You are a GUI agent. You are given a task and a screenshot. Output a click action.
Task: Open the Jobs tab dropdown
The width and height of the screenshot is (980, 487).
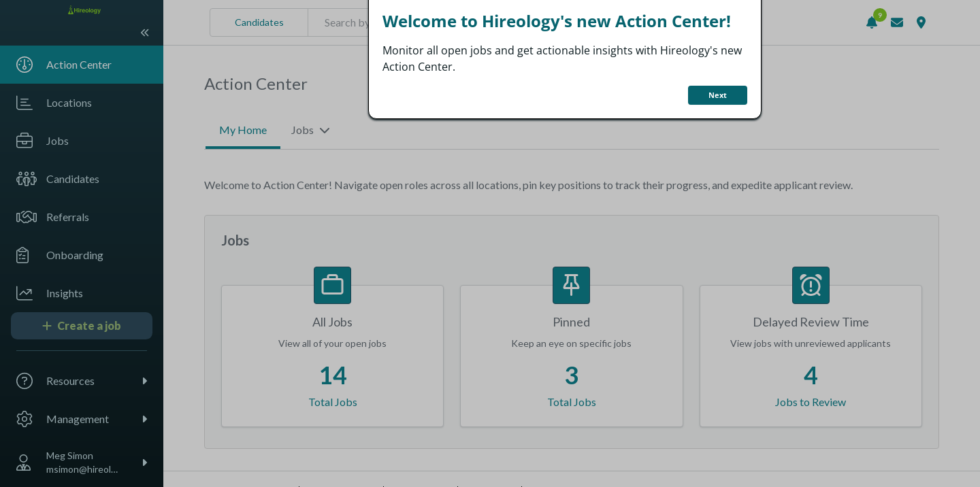click(310, 130)
